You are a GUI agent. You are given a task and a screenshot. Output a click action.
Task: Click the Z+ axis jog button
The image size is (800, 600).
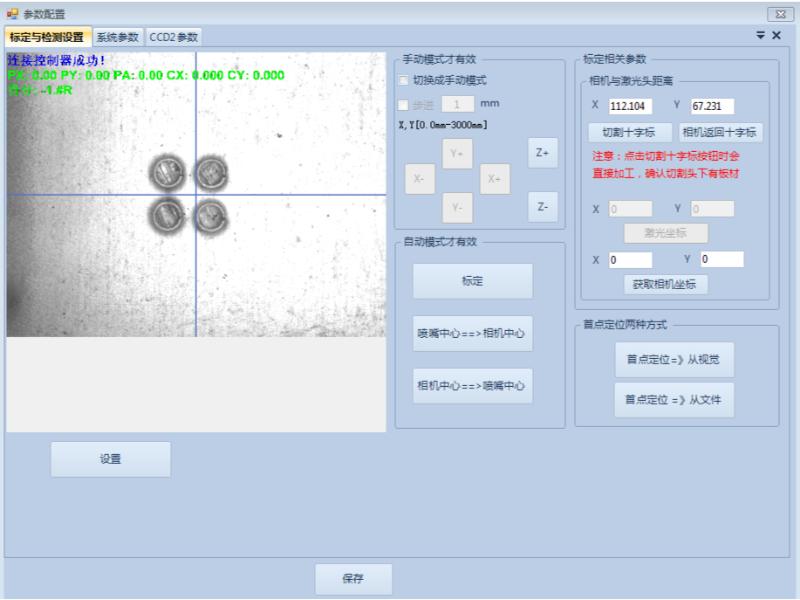click(x=542, y=153)
